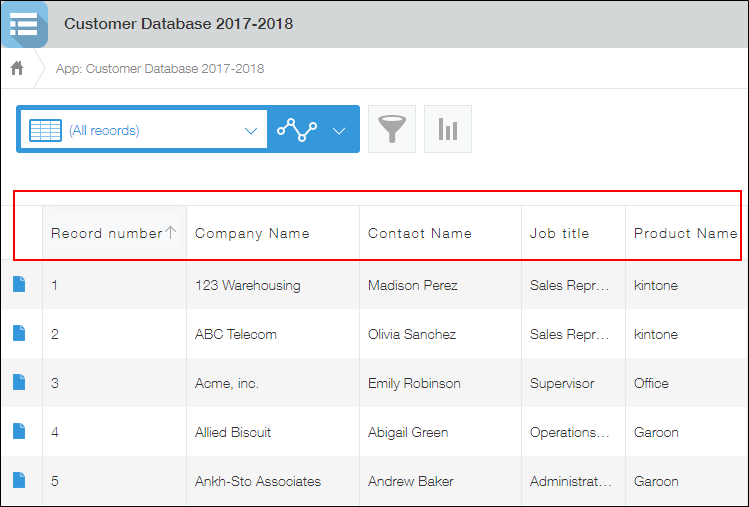Open the bar chart graph icon
The height and width of the screenshot is (507, 749).
click(x=447, y=130)
